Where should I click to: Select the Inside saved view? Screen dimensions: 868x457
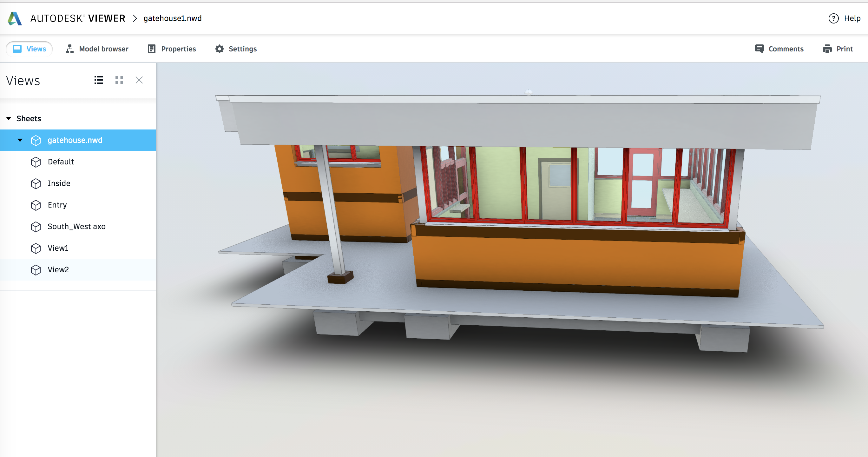[x=59, y=183]
